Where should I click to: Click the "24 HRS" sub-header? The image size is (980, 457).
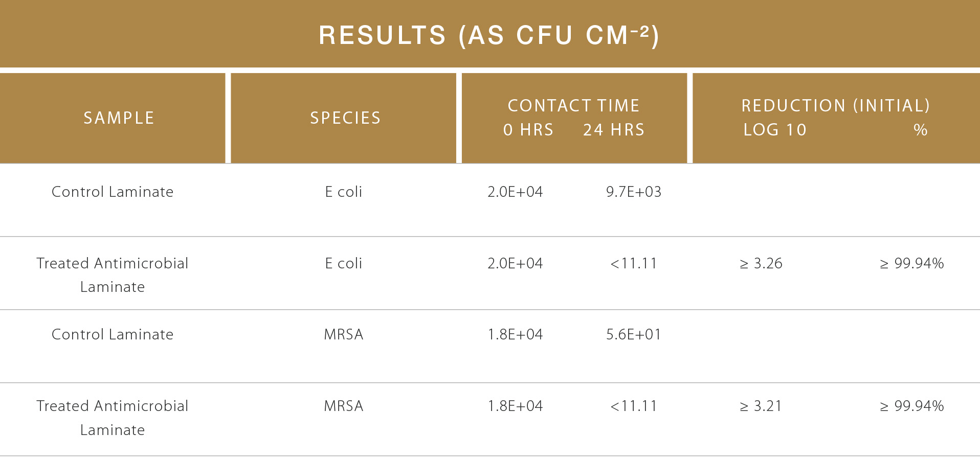click(x=614, y=130)
